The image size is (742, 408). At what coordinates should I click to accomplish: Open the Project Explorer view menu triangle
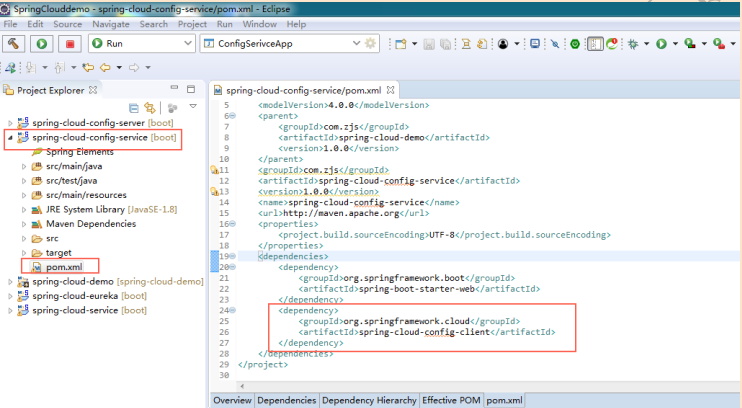click(x=193, y=106)
